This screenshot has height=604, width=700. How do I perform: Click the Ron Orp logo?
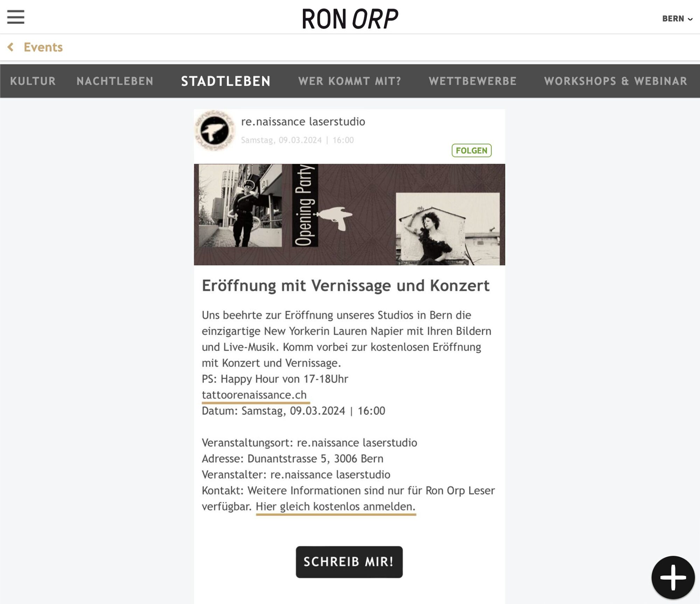point(350,19)
